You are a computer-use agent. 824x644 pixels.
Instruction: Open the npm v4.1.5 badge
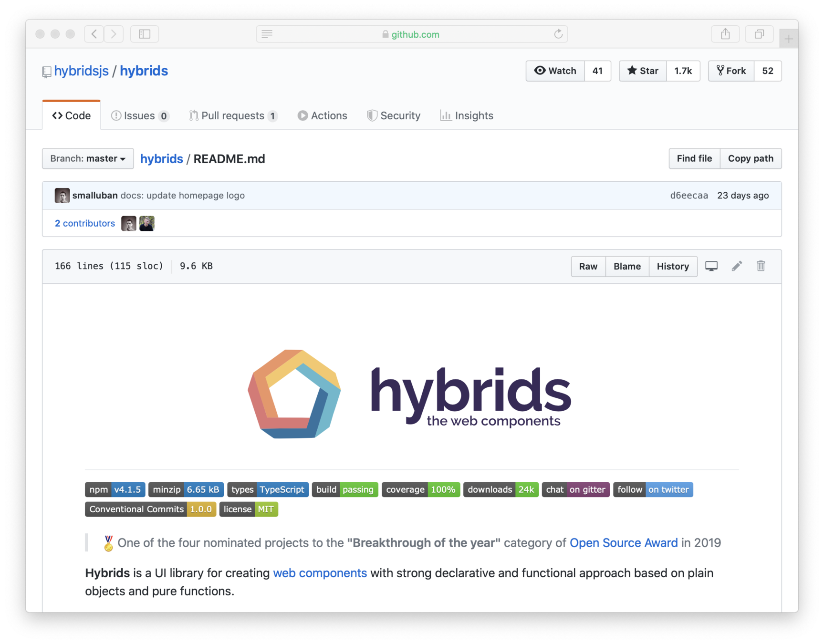click(115, 489)
